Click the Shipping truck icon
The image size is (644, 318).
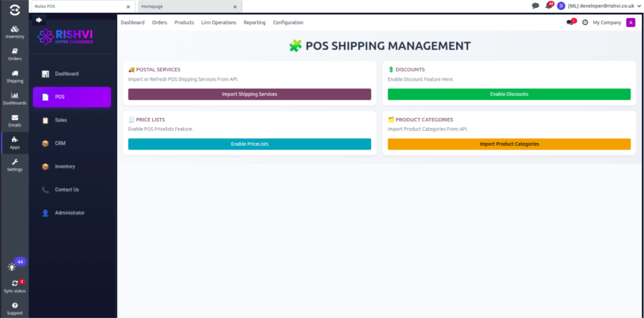[x=14, y=76]
